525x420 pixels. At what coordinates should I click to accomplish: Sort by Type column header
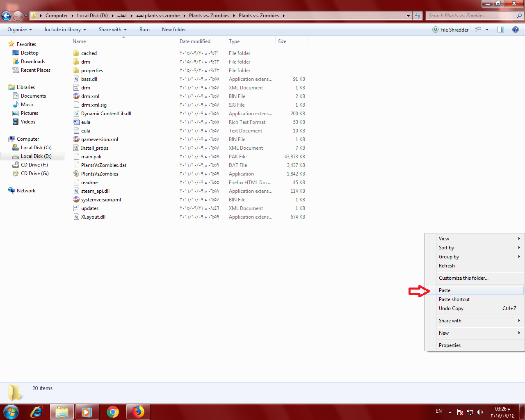(251, 41)
